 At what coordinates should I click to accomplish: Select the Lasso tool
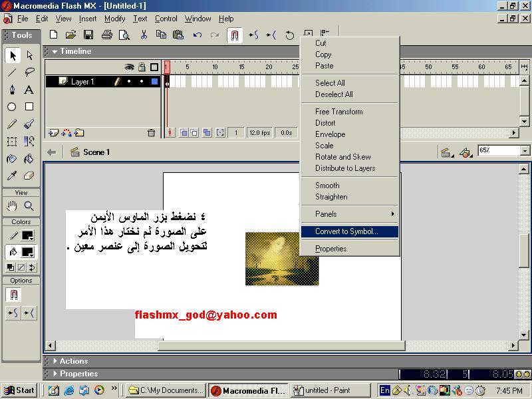pyautogui.click(x=29, y=72)
